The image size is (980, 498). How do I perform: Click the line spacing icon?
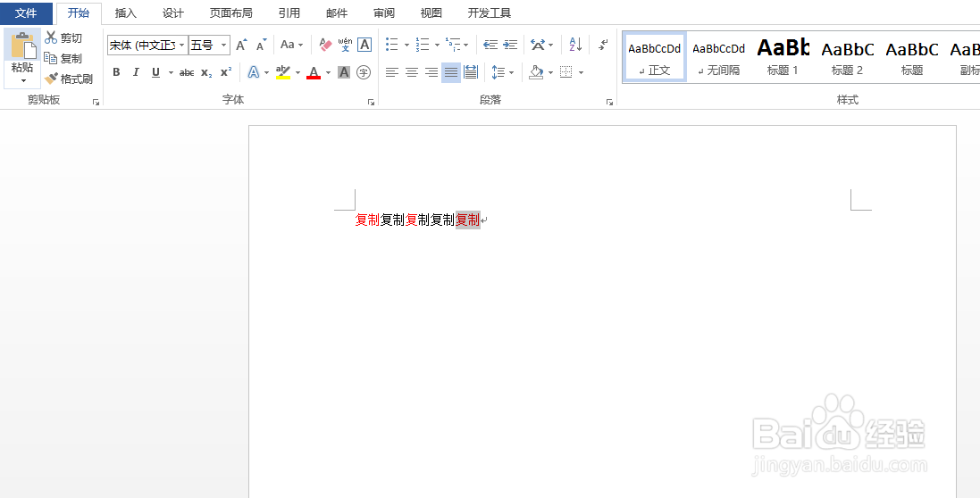pyautogui.click(x=498, y=72)
